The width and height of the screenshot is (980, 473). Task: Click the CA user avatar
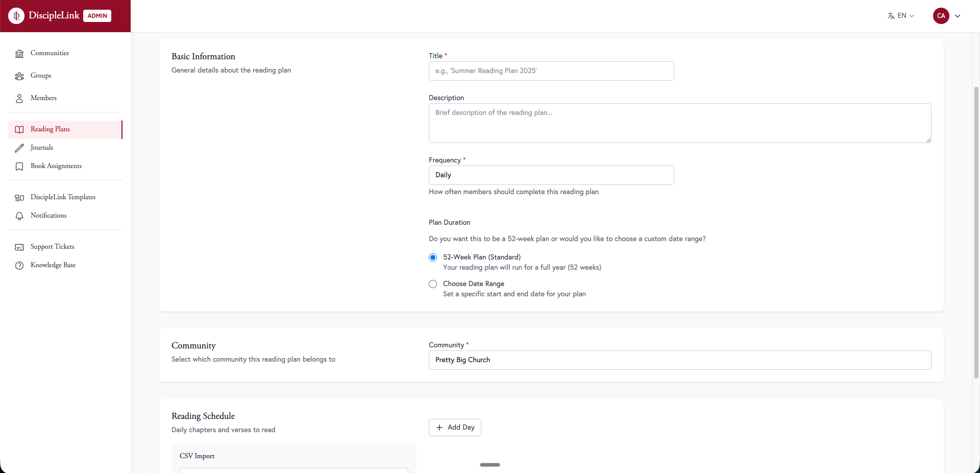pyautogui.click(x=941, y=16)
